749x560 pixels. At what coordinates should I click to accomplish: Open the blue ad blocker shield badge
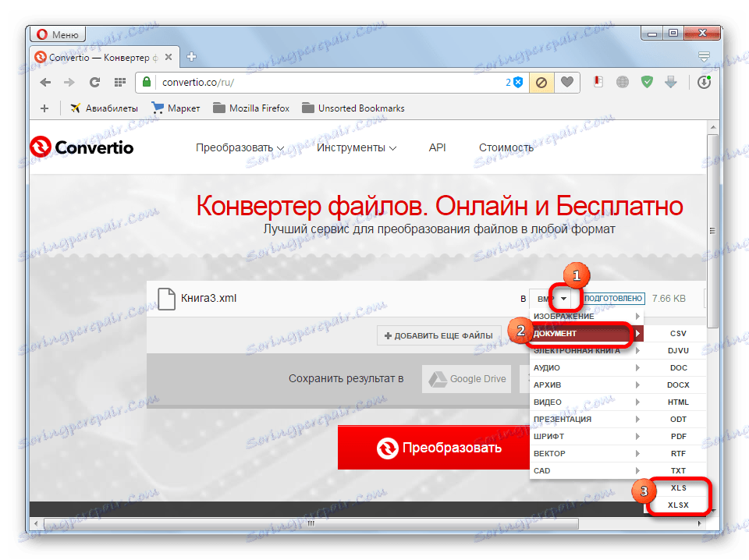514,82
